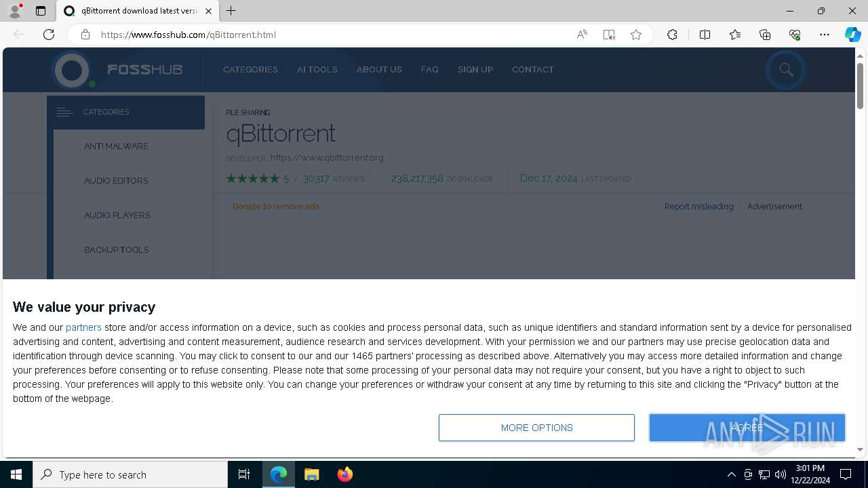Click the MORE OPTIONS button
The width and height of the screenshot is (868, 488).
coord(536,428)
